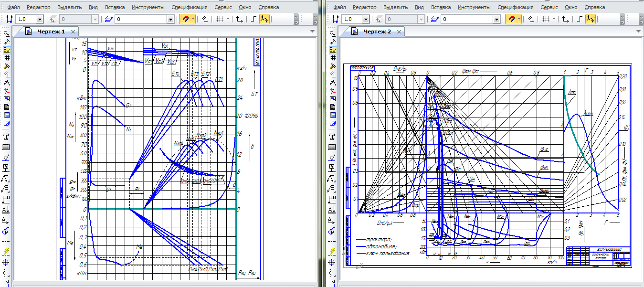
Task: Open magnet snap options arrow, right window
Action: tap(519, 19)
